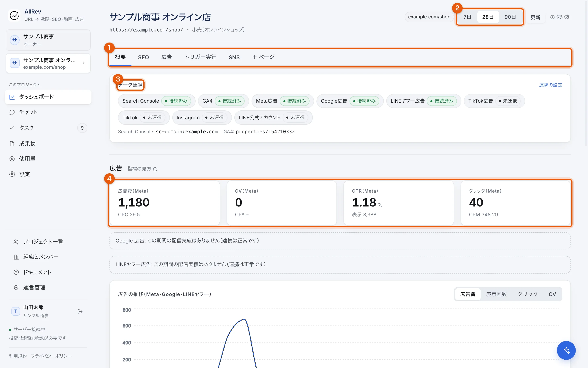Click the AllRev logo icon
The width and height of the screenshot is (588, 368).
(14, 15)
